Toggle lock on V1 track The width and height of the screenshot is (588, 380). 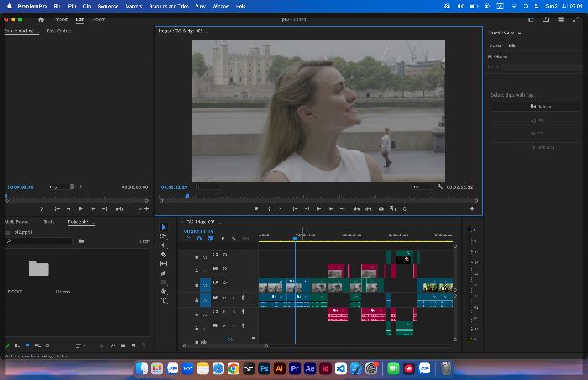[x=197, y=285]
